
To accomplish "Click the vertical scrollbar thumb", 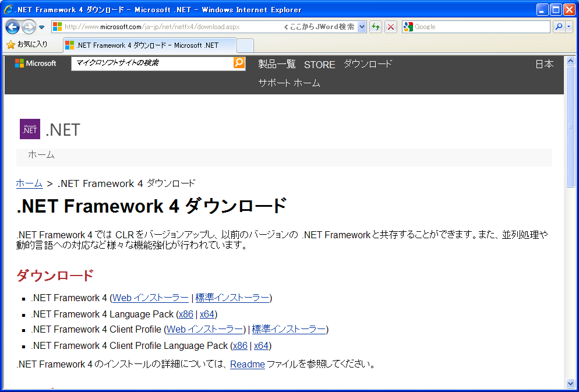I will point(570,126).
